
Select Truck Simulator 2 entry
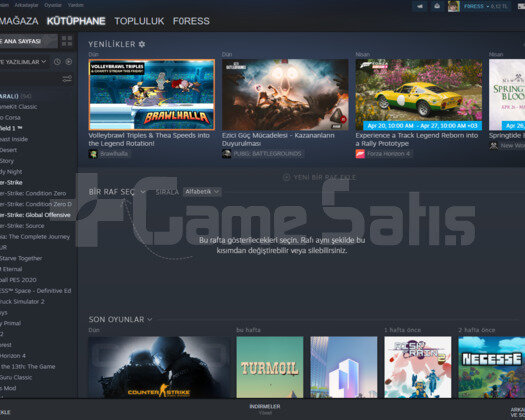[22, 301]
